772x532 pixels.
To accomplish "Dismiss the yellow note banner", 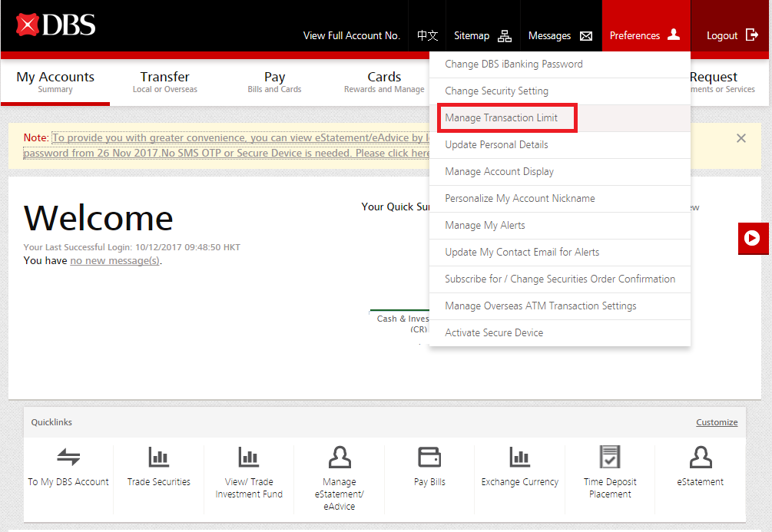I will pyautogui.click(x=741, y=138).
